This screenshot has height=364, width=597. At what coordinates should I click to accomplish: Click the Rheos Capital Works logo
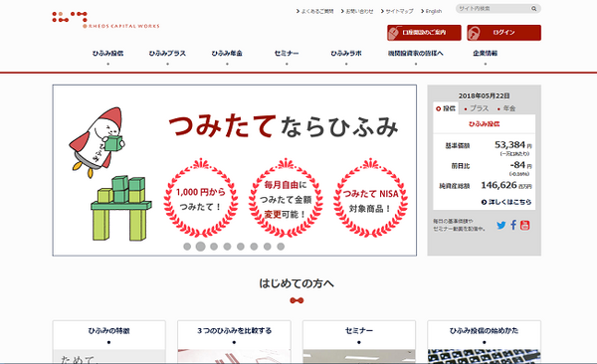pyautogui.click(x=105, y=20)
